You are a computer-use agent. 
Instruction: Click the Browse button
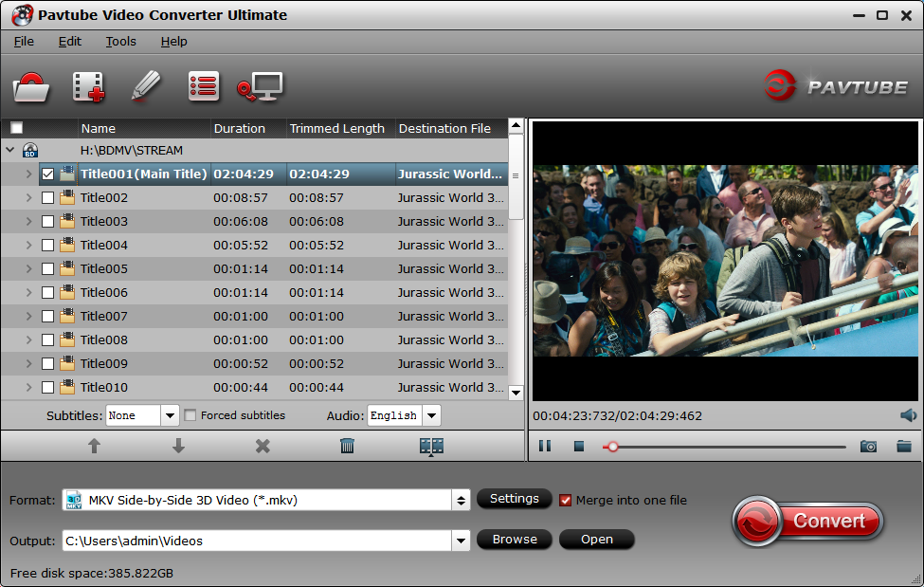click(515, 540)
